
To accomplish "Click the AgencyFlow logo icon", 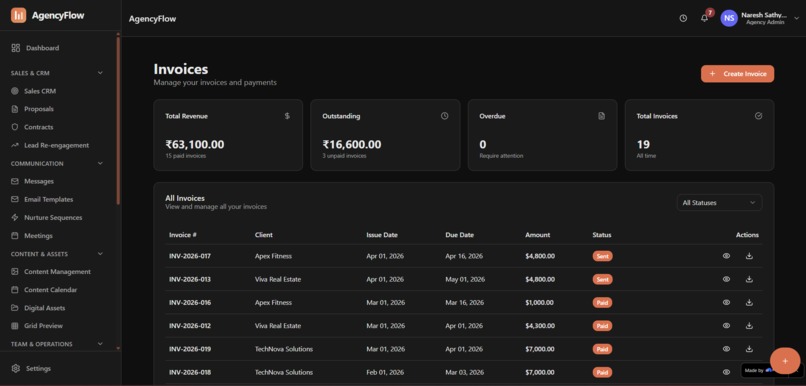I will click(19, 15).
